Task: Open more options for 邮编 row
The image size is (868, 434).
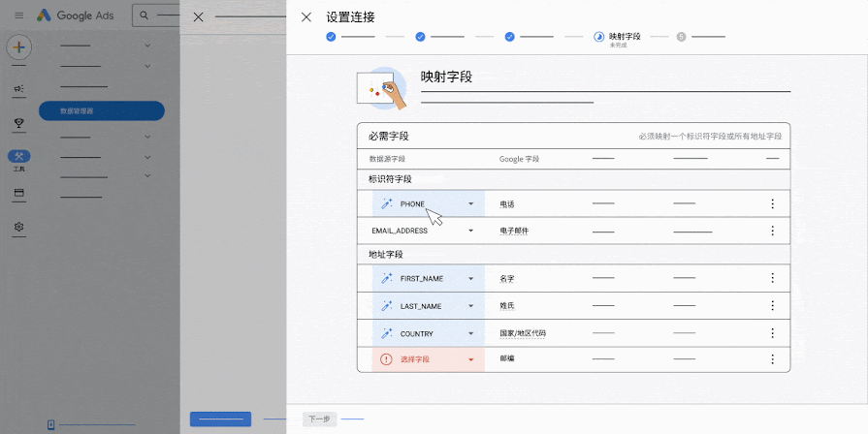Action: 772,359
